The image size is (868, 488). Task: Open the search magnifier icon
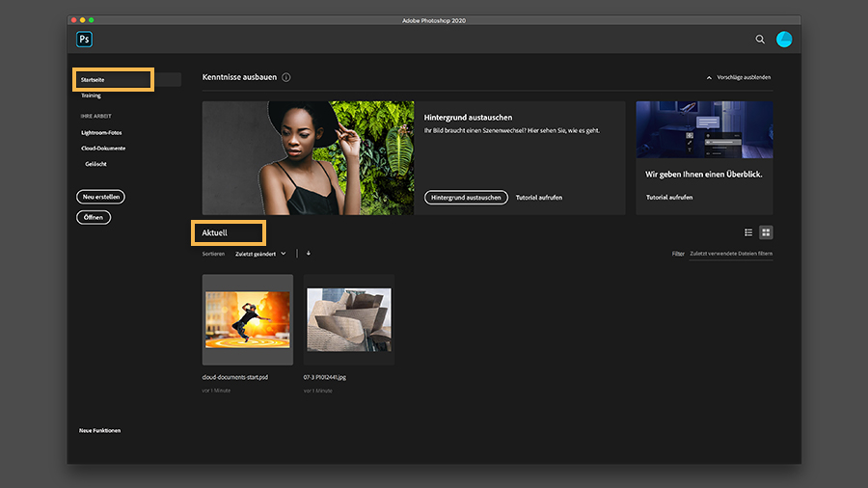tap(760, 40)
